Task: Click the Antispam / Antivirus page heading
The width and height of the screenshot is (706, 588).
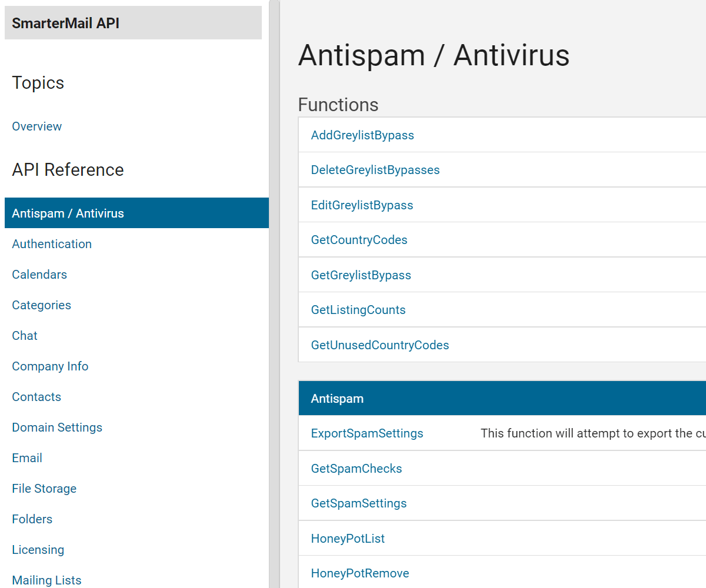Action: tap(434, 55)
